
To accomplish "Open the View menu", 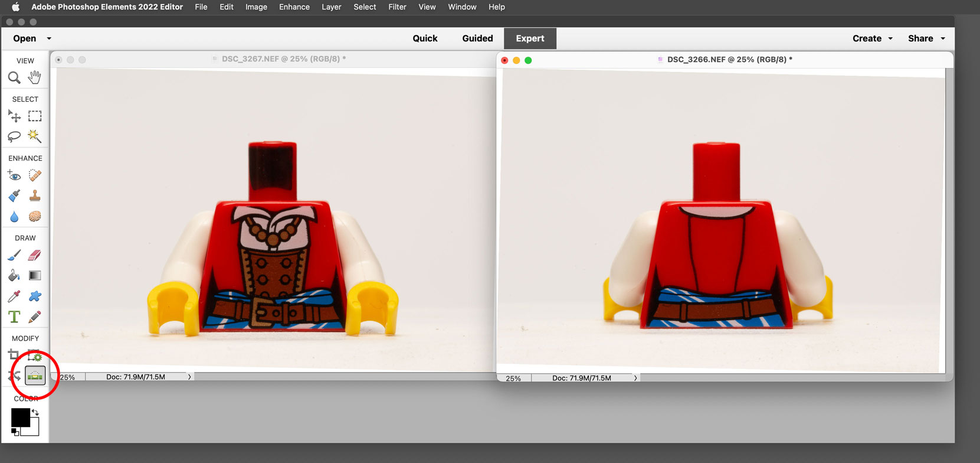I will (x=427, y=7).
